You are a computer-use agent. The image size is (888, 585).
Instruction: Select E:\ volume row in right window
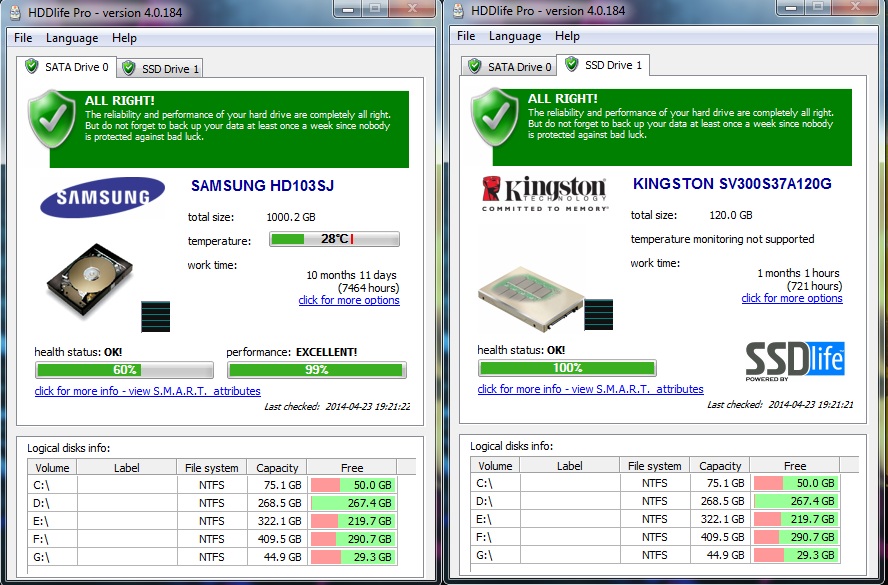[x=655, y=519]
